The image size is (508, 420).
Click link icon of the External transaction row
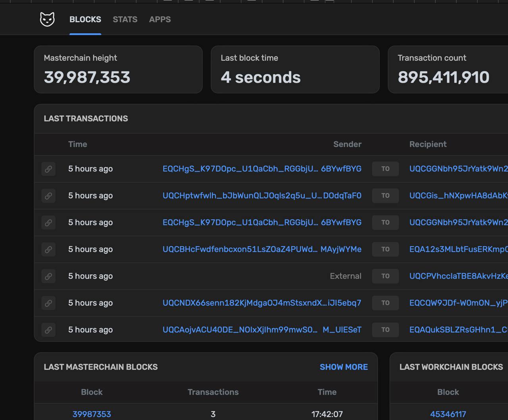tap(48, 276)
